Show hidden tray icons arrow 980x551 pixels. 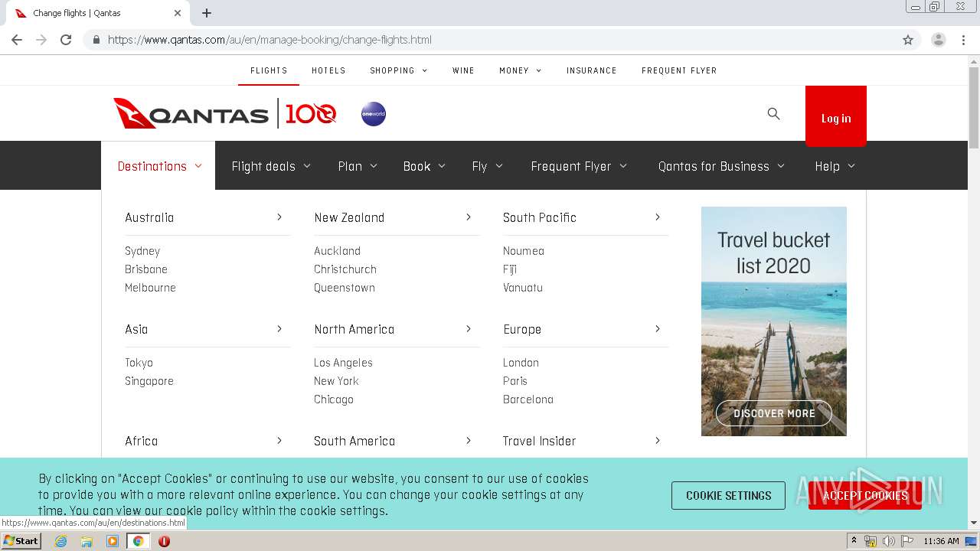pos(854,541)
